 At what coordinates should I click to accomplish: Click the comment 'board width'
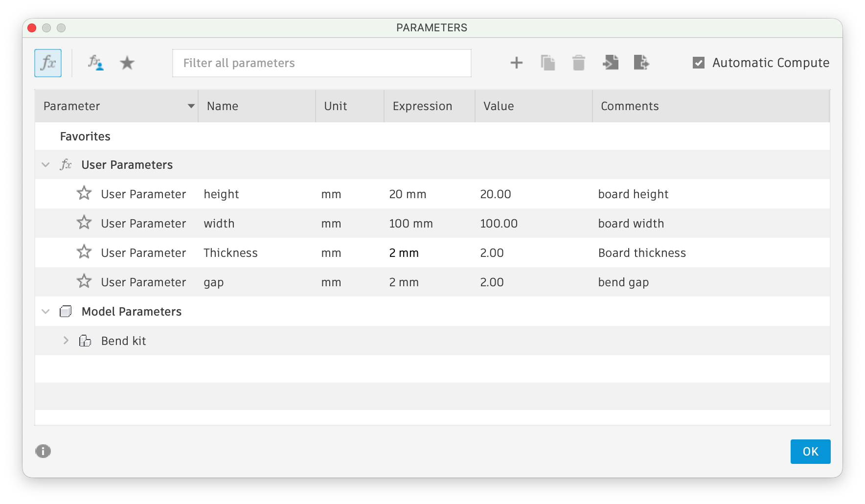(x=631, y=224)
